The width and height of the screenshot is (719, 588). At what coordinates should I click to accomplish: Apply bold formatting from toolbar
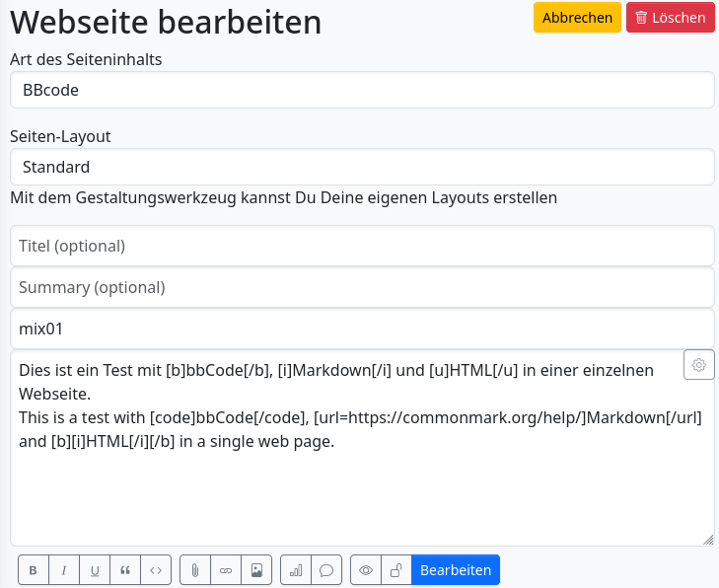click(34, 570)
